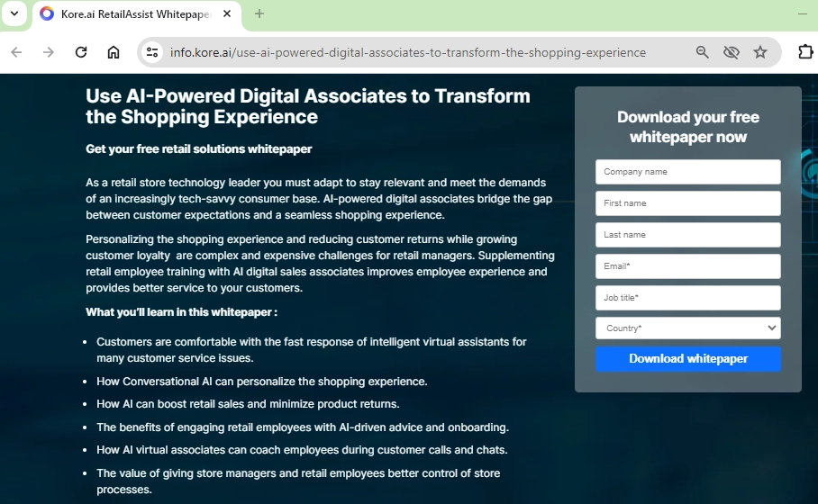This screenshot has height=504, width=818.
Task: Reload the current page
Action: 81,52
